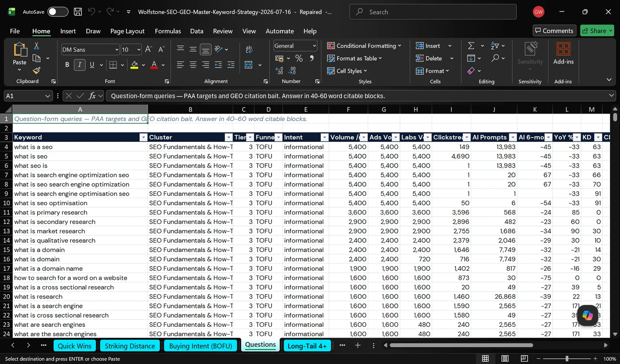Open the Keyword column filter dropdown
The height and width of the screenshot is (364, 620).
tap(143, 138)
